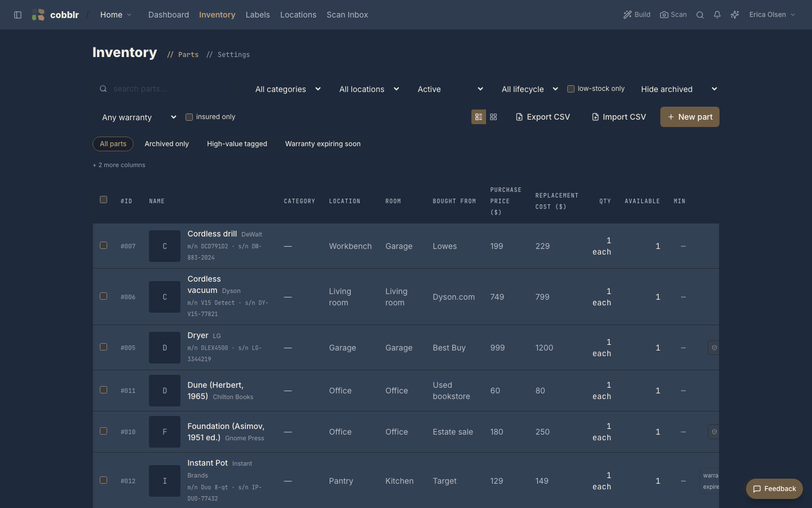Select the Cordless vacuum row checkbox
Image resolution: width=812 pixels, height=508 pixels.
[103, 296]
